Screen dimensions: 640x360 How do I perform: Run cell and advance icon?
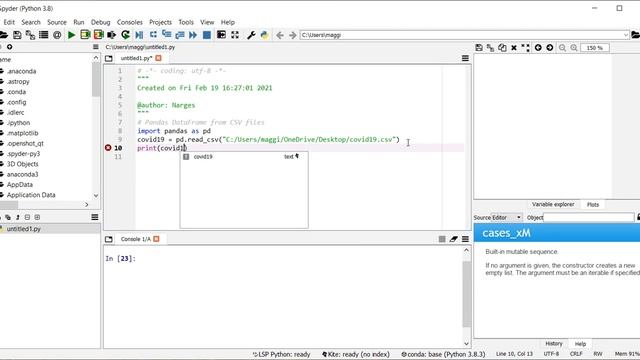point(98,35)
